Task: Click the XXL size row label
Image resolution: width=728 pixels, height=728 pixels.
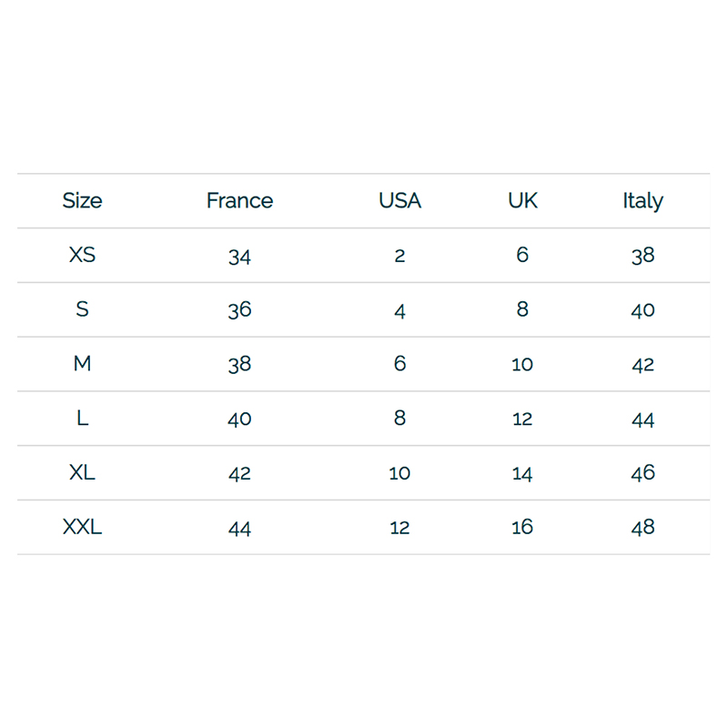Action: click(x=82, y=527)
